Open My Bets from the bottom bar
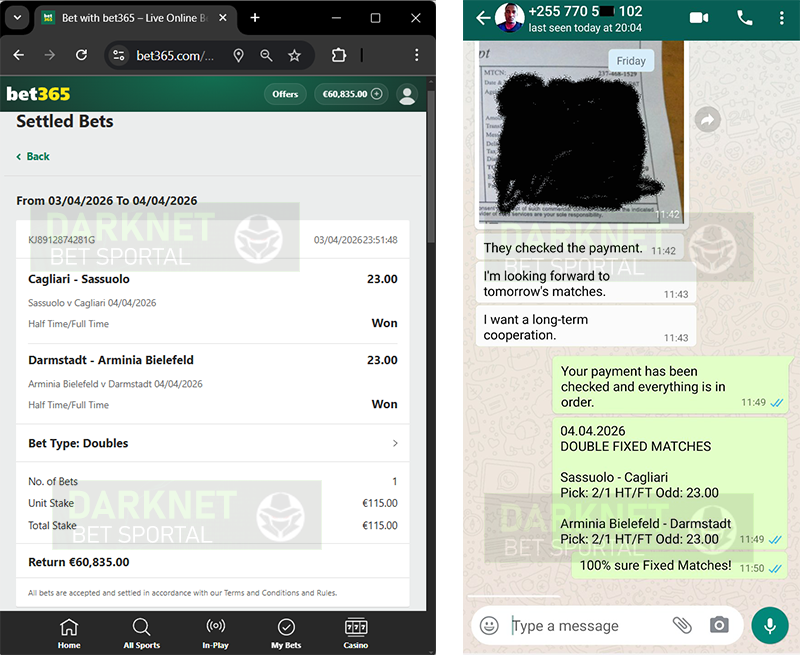 point(286,632)
